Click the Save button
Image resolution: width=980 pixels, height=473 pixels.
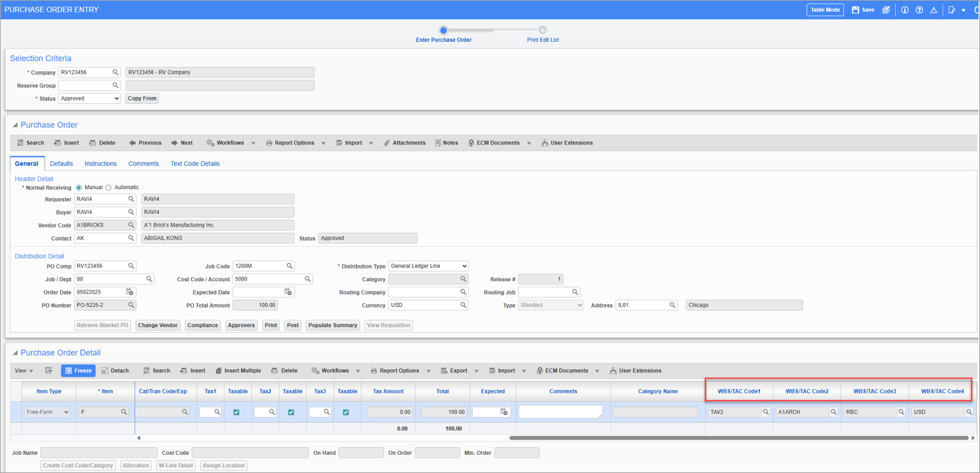(863, 10)
